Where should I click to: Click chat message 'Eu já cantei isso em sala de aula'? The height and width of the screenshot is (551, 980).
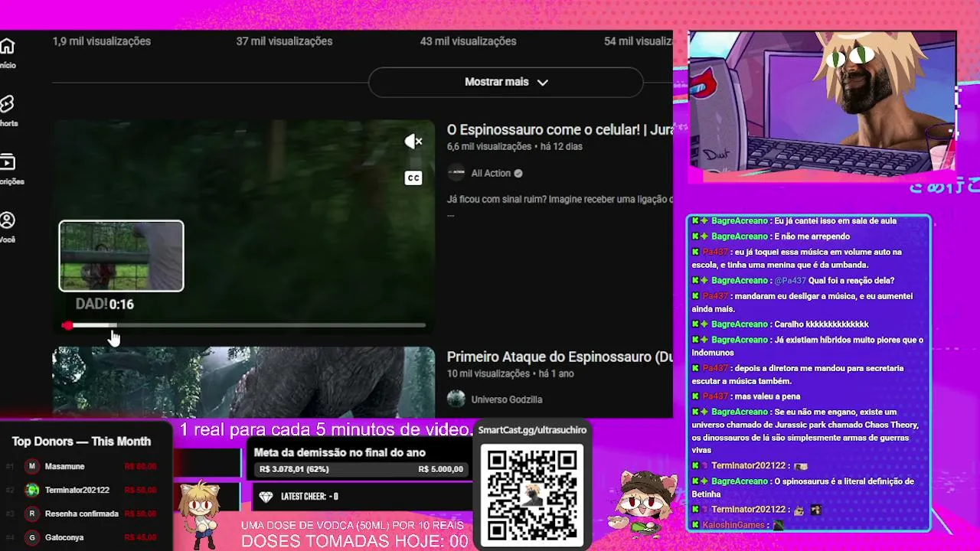(x=835, y=221)
